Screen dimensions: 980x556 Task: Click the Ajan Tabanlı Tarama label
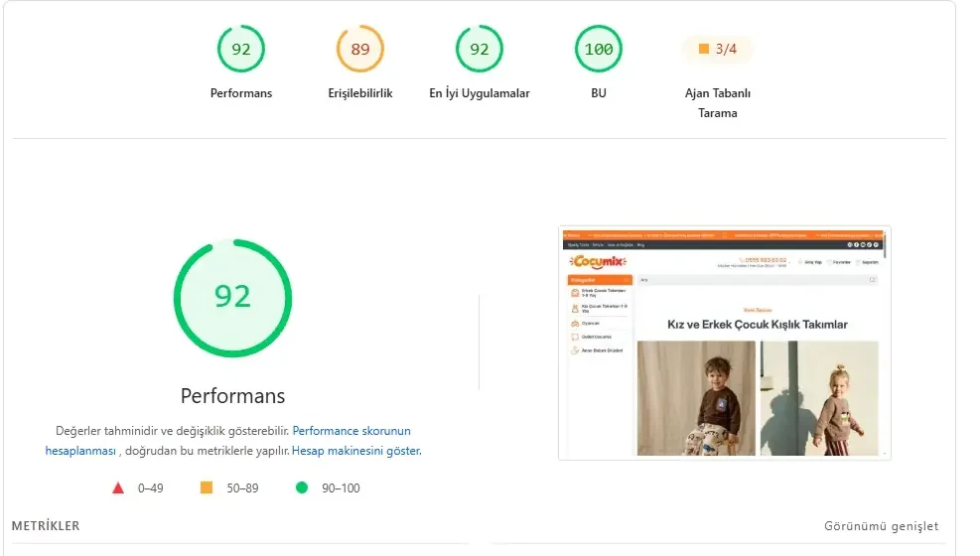pyautogui.click(x=718, y=103)
